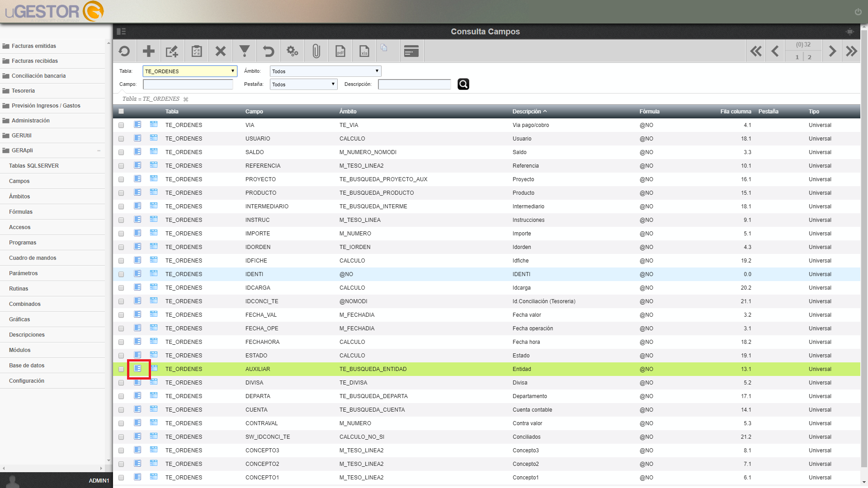The height and width of the screenshot is (488, 868).
Task: Click the card view icon in toolbar
Action: coord(411,51)
